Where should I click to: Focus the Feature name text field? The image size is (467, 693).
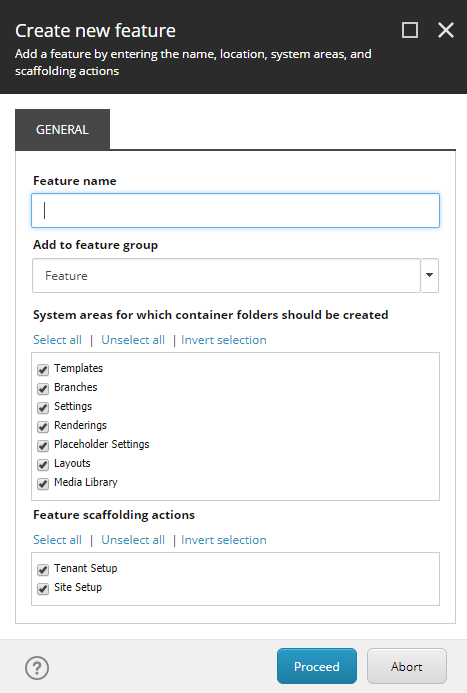(235, 210)
